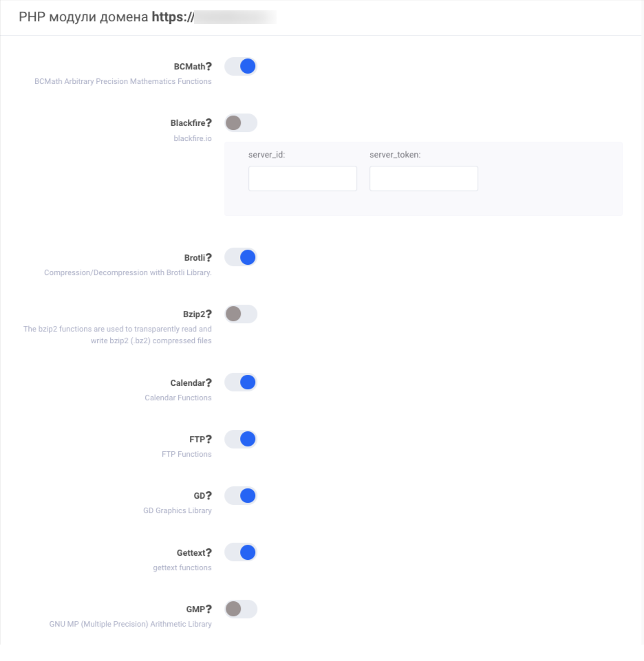This screenshot has height=661, width=644.
Task: Click the Bzip2 help question mark
Action: point(208,314)
